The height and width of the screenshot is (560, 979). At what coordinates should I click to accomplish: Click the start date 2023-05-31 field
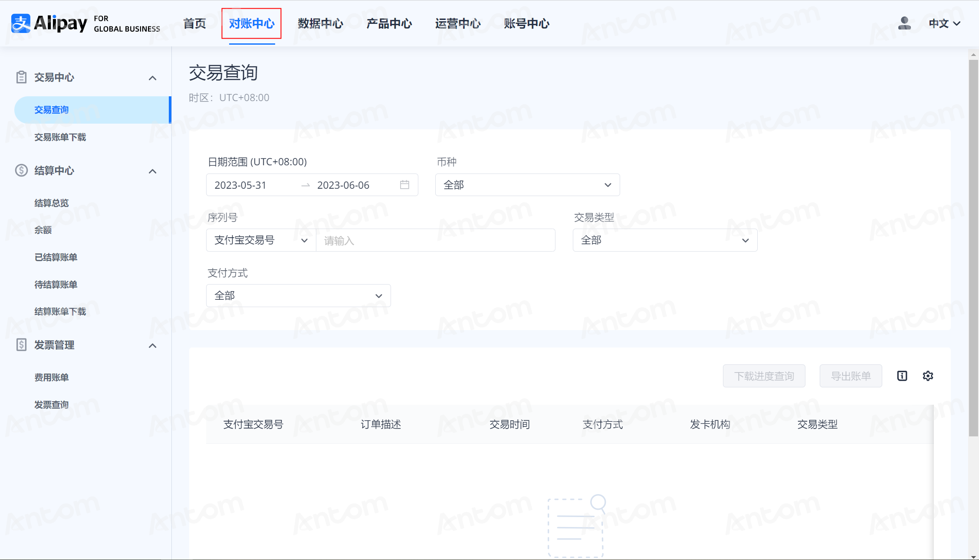(240, 185)
